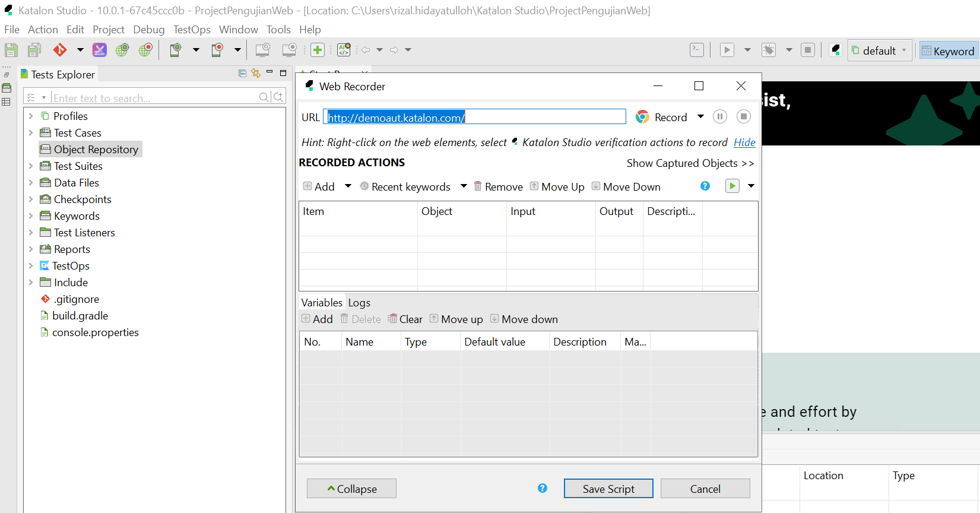Expand the Test Cases tree node
980x513 pixels.
(31, 133)
